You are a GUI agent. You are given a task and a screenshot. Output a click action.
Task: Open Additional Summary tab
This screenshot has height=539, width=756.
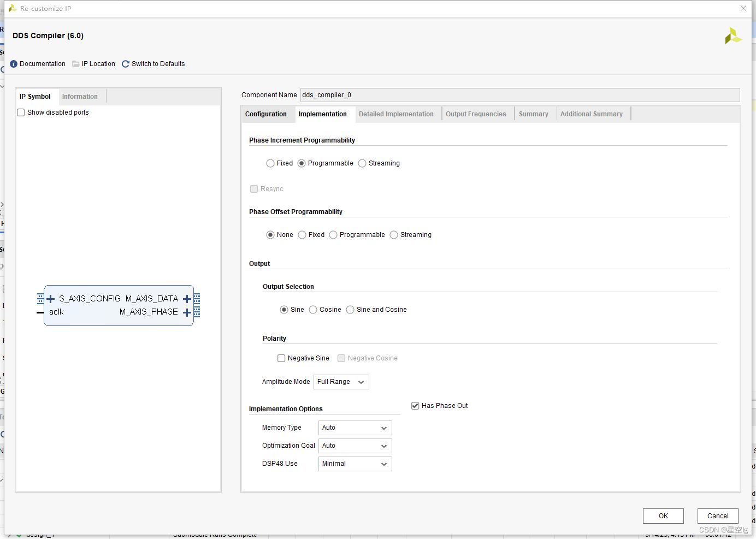pos(592,114)
